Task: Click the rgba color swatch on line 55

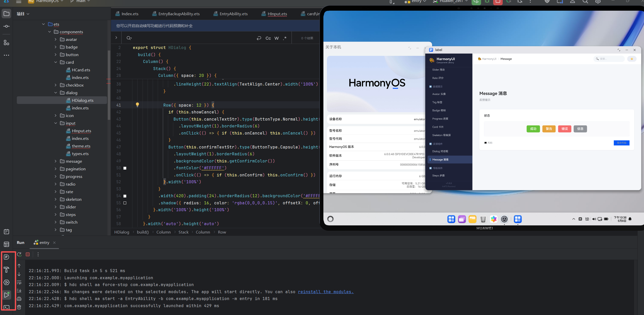Action: pyautogui.click(x=125, y=203)
